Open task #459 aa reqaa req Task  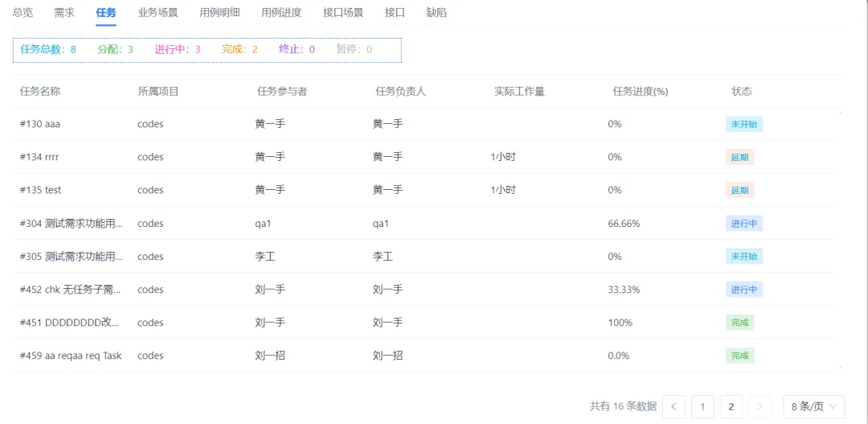pyautogui.click(x=71, y=356)
